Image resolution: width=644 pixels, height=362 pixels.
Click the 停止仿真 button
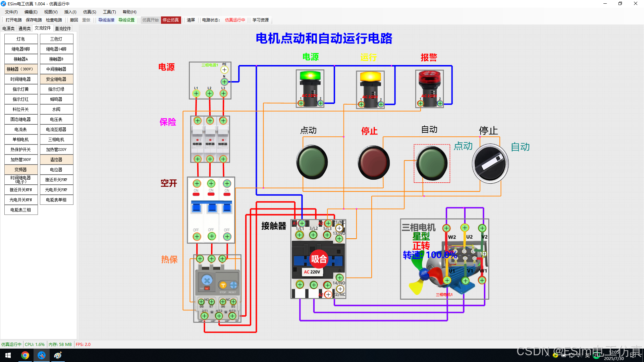[171, 20]
